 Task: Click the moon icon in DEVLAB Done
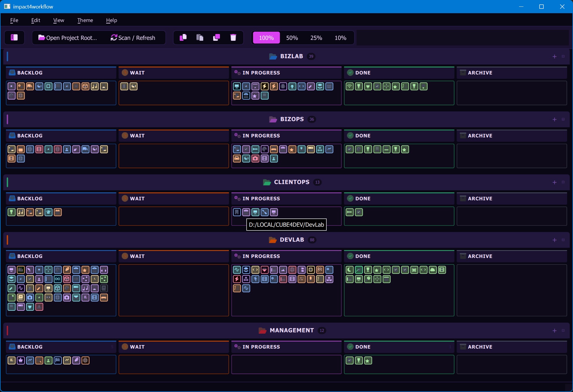tap(349, 270)
